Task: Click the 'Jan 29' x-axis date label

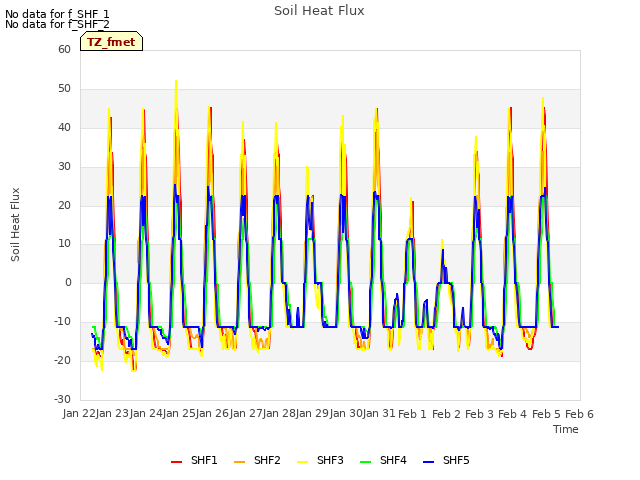Action: pyautogui.click(x=312, y=413)
